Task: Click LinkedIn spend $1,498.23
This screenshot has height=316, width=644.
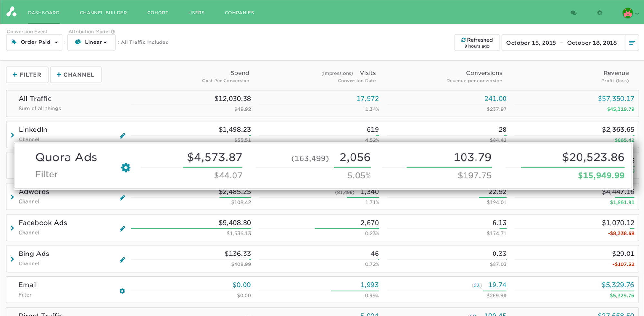Action: [x=235, y=129]
